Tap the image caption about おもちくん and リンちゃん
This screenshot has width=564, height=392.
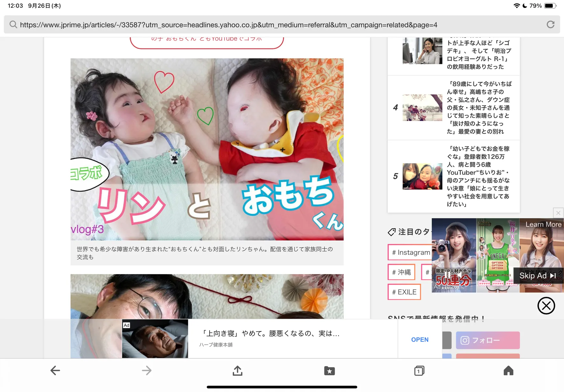pos(207,253)
